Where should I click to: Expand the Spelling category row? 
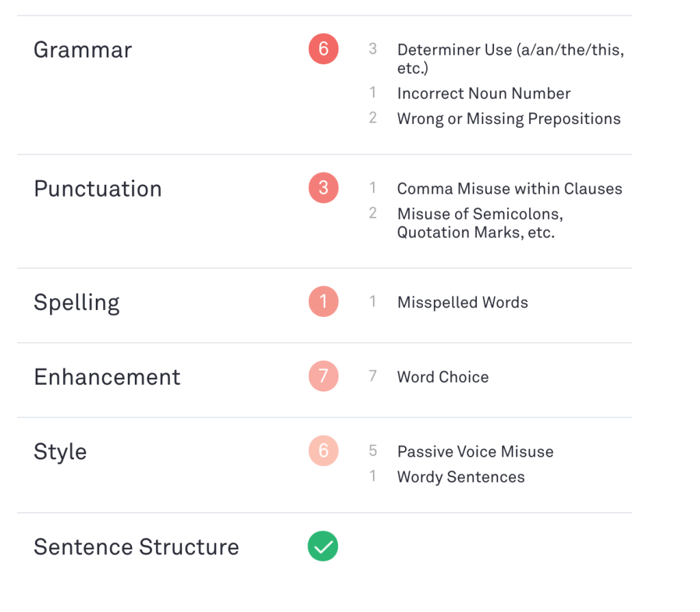(x=77, y=303)
